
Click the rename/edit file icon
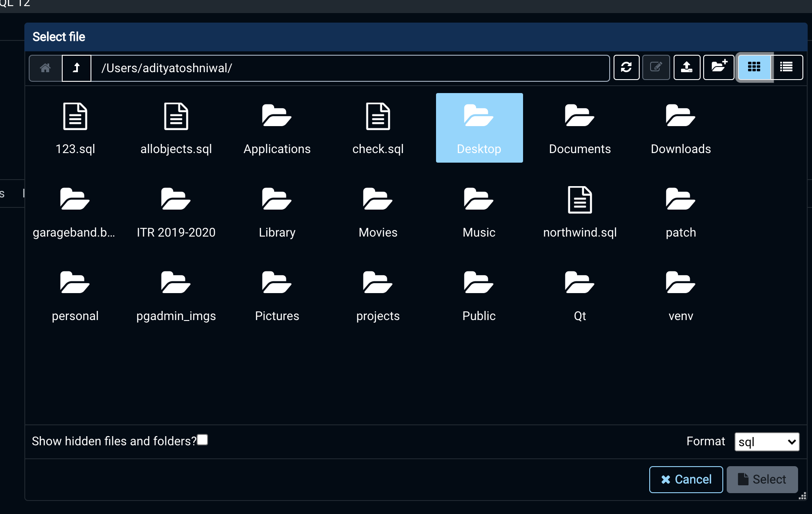pos(656,67)
